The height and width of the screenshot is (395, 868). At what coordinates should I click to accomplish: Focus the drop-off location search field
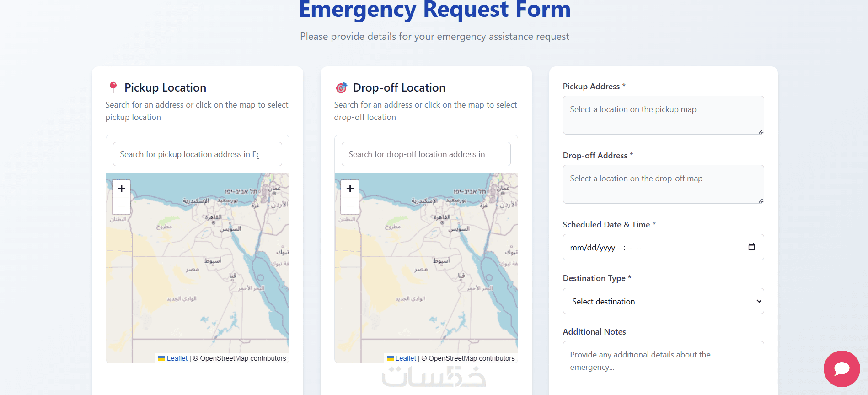tap(426, 154)
